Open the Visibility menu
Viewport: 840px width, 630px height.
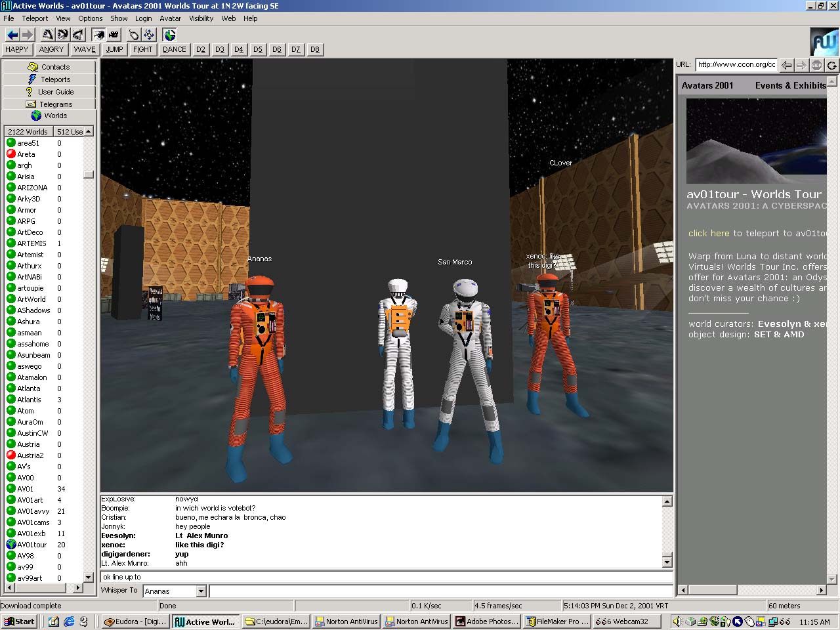[201, 18]
